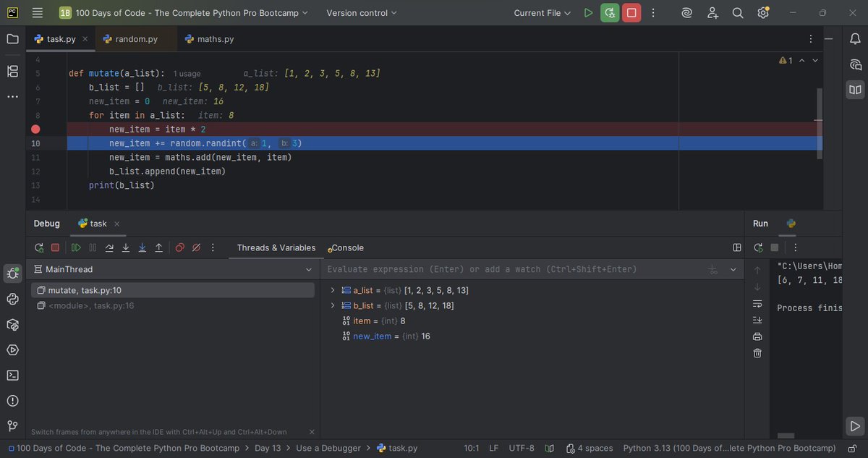
Task: Open the Python Packages tool window
Action: 12,324
